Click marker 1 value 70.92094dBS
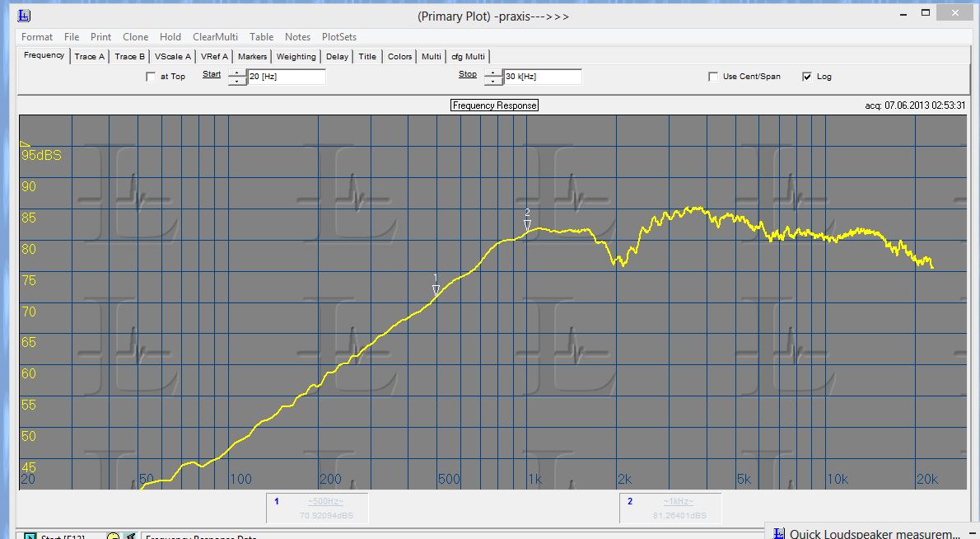Screen dimensions: 980x539 click(326, 516)
